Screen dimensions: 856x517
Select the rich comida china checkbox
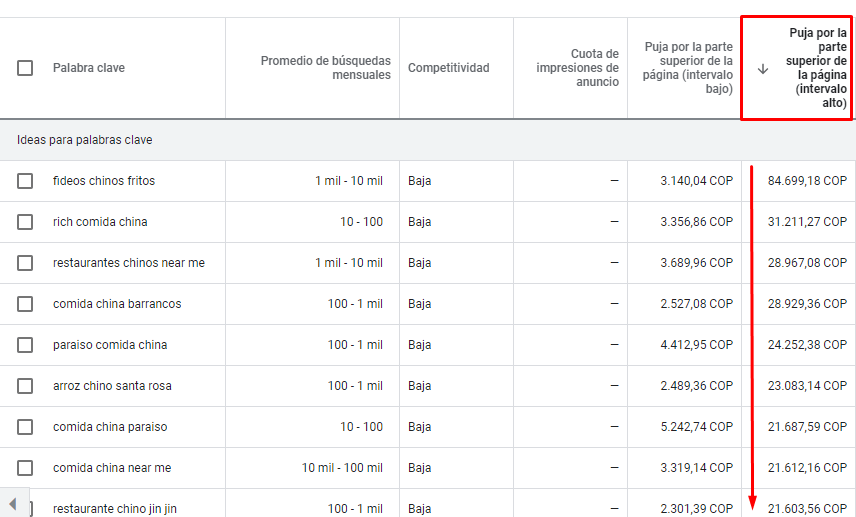point(25,222)
